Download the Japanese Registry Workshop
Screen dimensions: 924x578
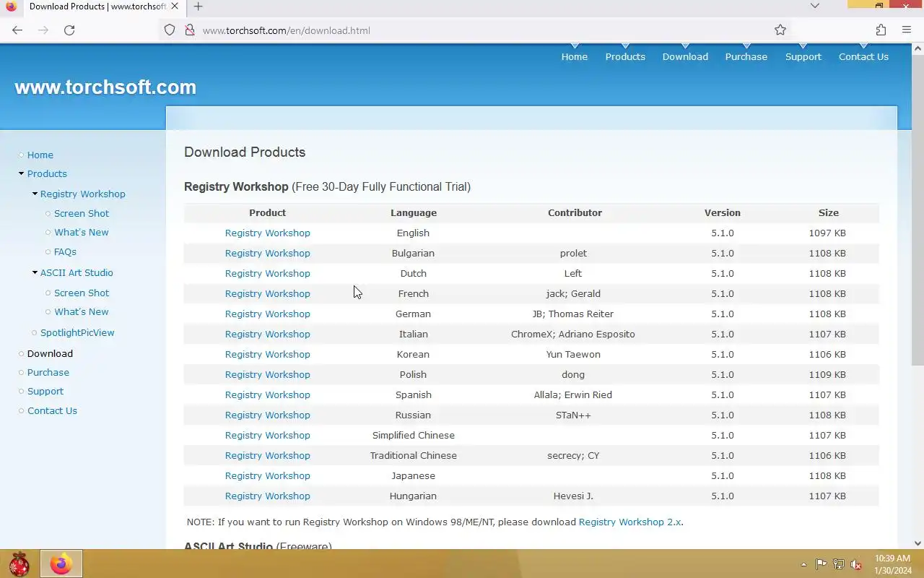pos(267,475)
